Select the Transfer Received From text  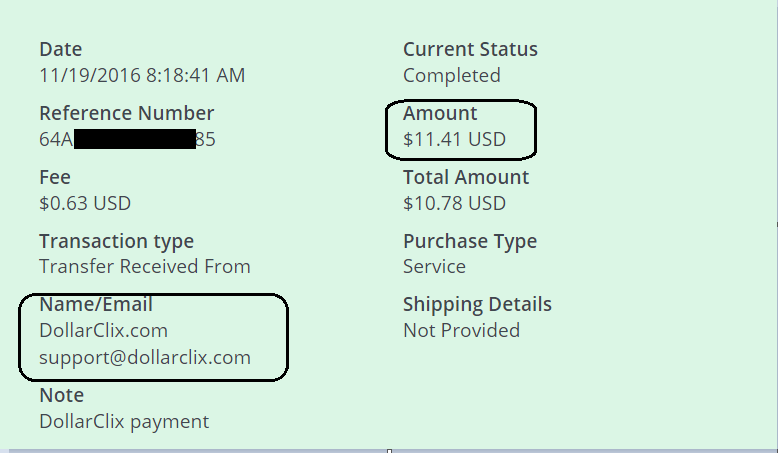coord(145,266)
